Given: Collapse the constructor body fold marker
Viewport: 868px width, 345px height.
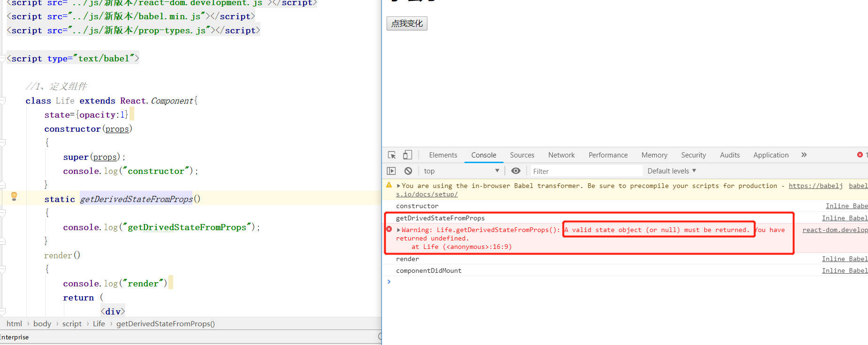Looking at the screenshot, I should [3, 142].
